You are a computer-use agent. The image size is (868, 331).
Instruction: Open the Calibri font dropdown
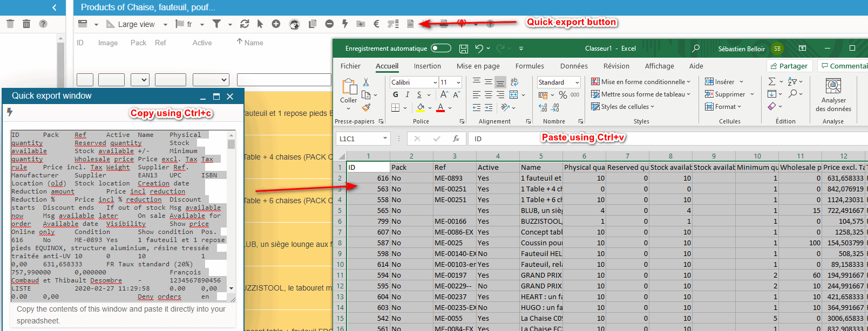pyautogui.click(x=435, y=82)
